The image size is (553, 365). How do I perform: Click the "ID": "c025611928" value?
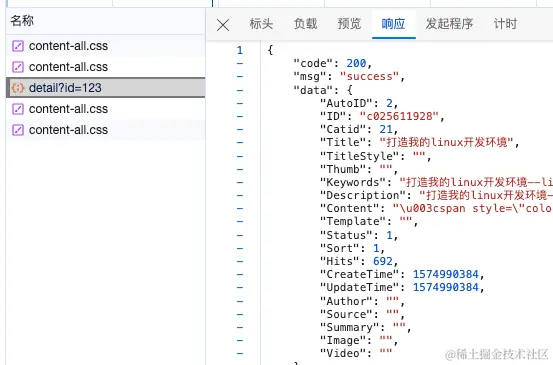coord(399,116)
